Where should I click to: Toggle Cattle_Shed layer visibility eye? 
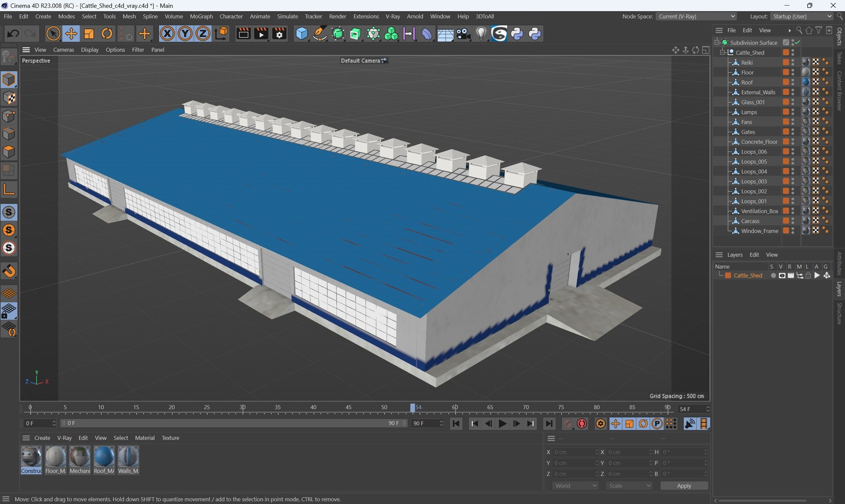pos(782,275)
